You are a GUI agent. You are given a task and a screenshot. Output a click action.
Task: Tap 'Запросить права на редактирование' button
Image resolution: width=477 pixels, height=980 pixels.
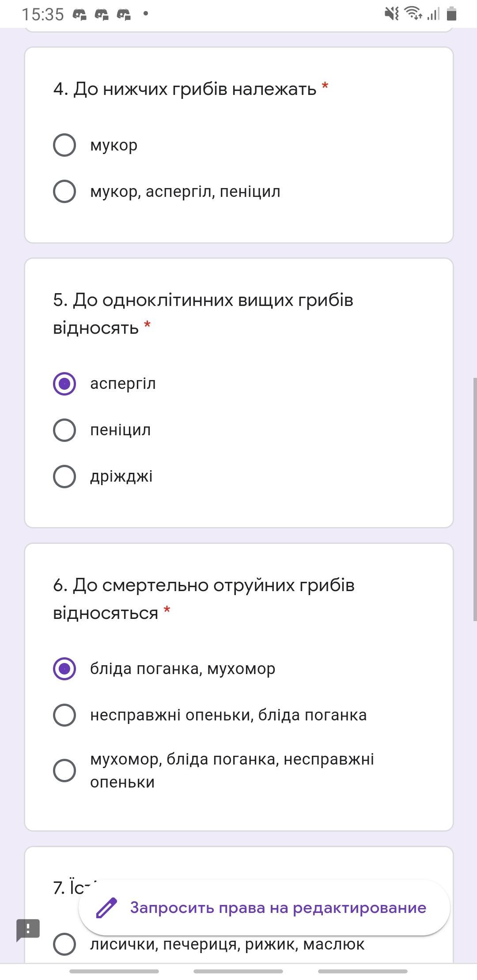[x=264, y=908]
